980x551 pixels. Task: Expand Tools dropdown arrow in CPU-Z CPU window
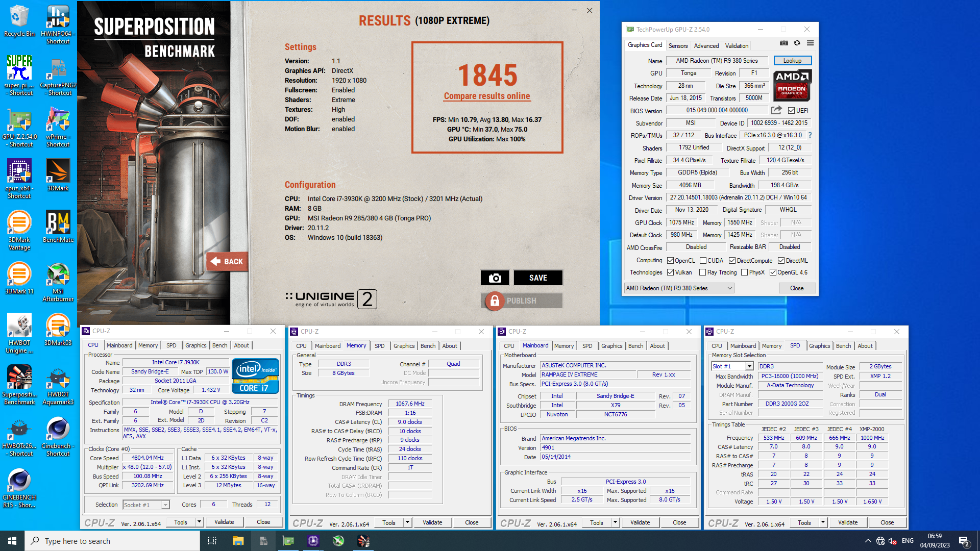coord(200,522)
